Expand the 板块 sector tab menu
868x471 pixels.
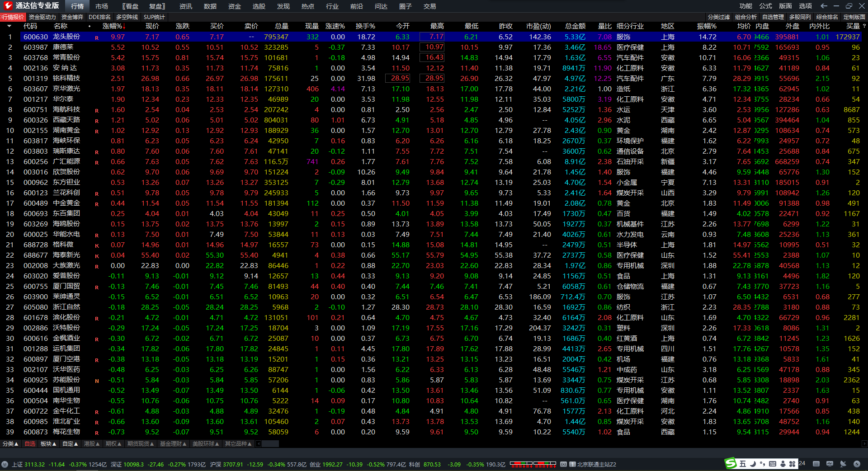[48, 444]
